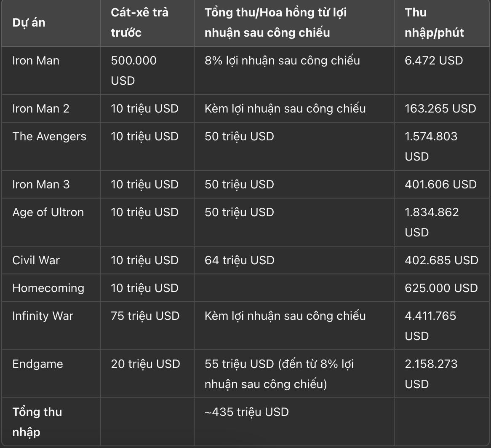Select the "Civil War" project cell
Image resolution: width=491 pixels, height=448 pixels.
click(36, 260)
